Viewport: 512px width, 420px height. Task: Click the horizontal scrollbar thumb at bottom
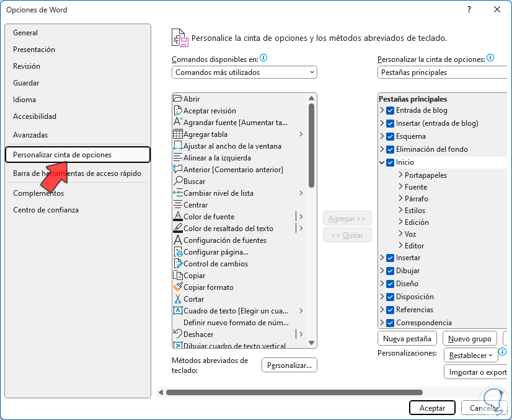click(x=294, y=392)
